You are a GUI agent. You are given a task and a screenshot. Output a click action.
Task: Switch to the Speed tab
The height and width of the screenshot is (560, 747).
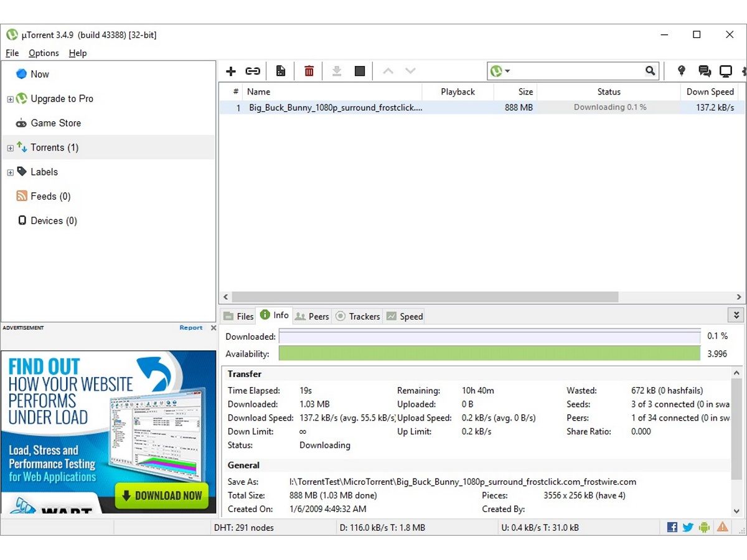pyautogui.click(x=405, y=316)
